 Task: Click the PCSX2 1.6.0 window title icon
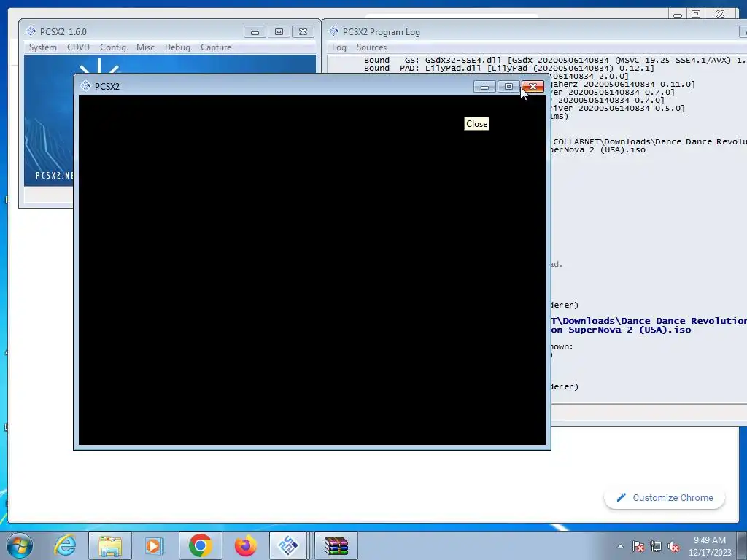tap(31, 31)
